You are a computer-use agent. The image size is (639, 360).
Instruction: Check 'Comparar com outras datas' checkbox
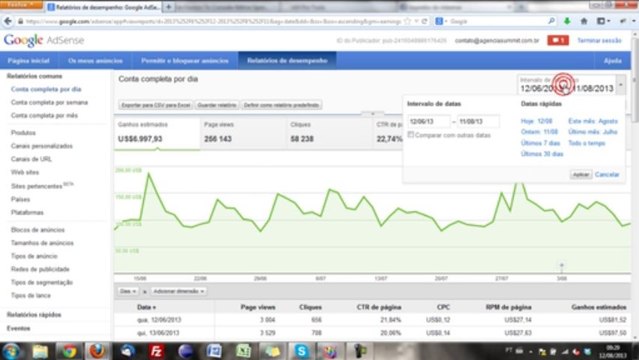tap(411, 135)
